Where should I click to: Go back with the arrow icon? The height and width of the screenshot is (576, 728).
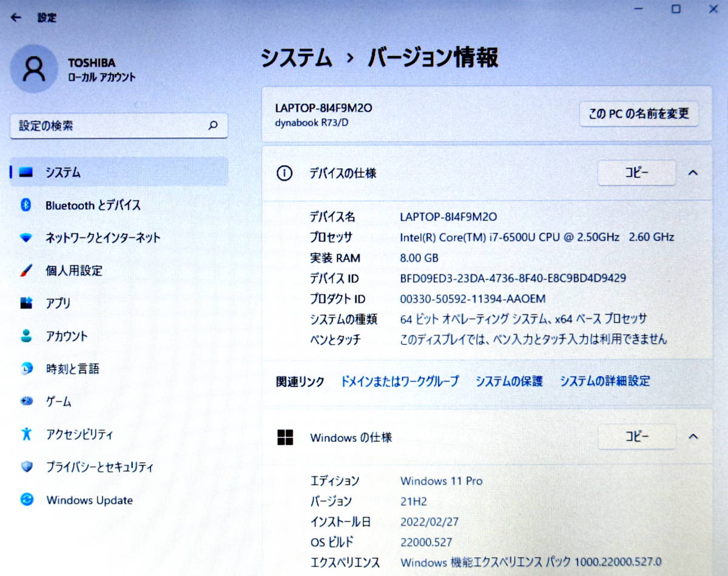click(x=16, y=18)
